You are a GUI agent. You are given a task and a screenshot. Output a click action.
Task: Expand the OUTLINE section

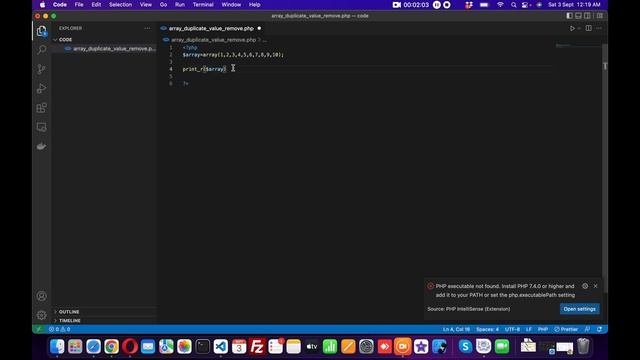(x=69, y=312)
